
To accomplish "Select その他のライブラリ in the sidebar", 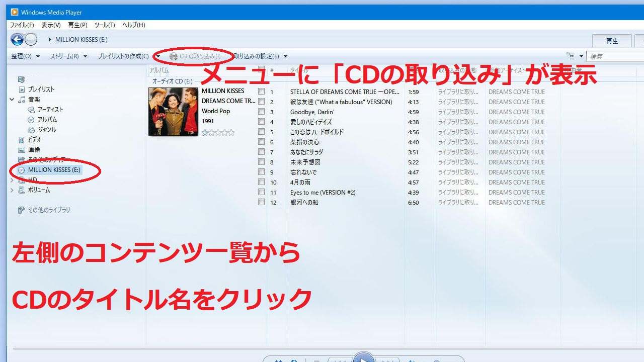I will [x=49, y=210].
